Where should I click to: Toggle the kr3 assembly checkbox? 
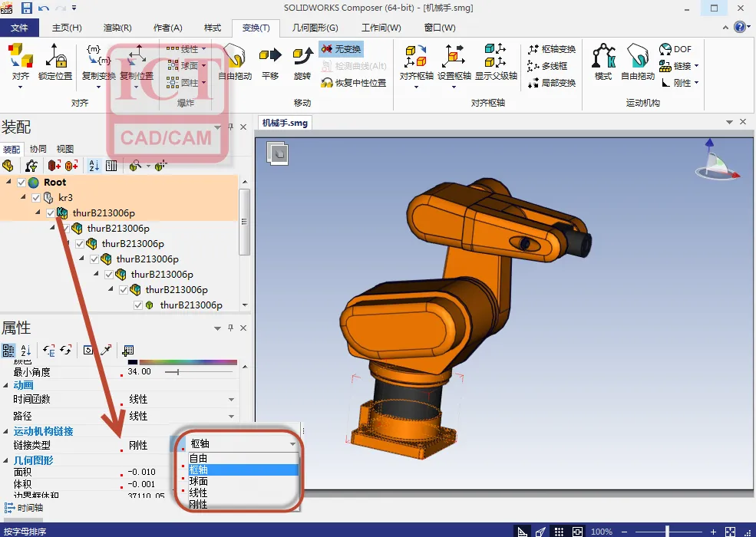(35, 198)
